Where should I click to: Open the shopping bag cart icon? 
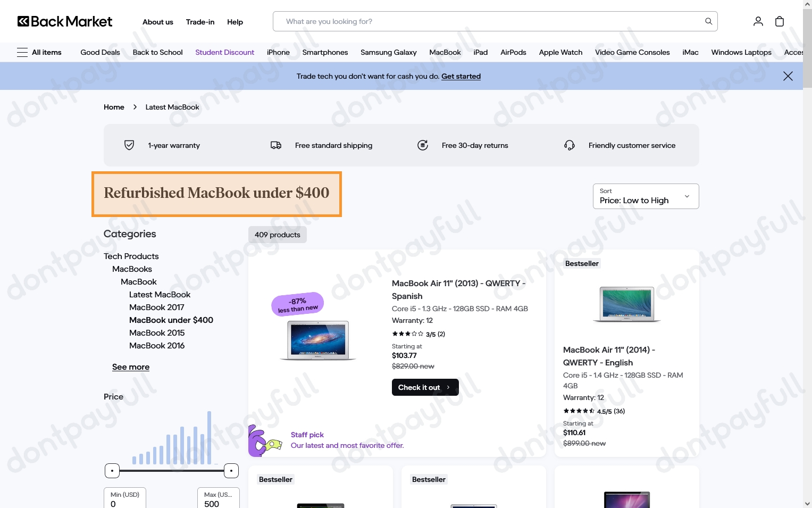coord(780,21)
